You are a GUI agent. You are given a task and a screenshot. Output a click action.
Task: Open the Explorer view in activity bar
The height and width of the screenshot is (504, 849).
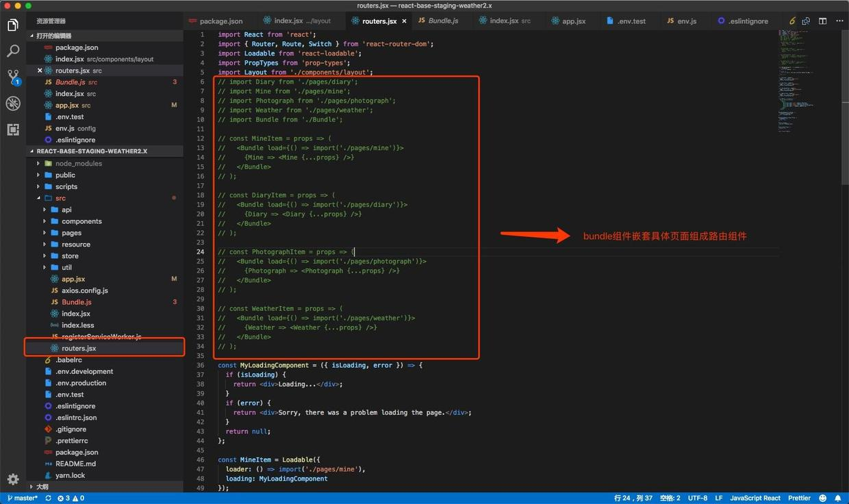12,25
